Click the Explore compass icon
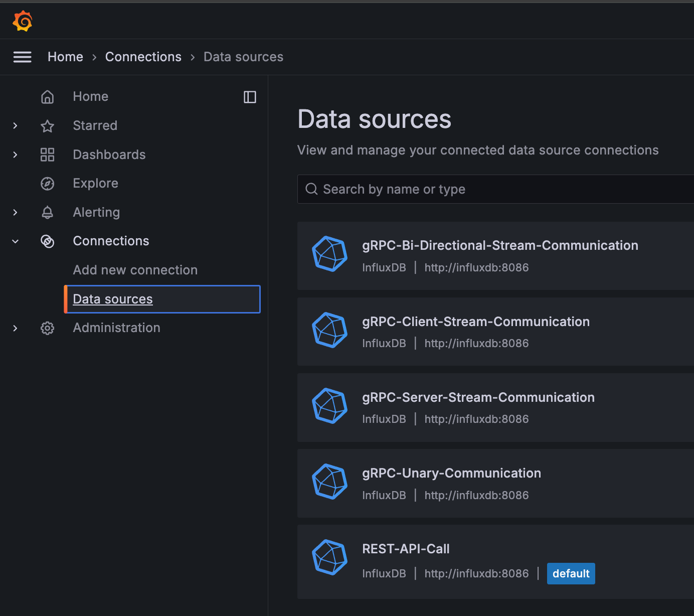The width and height of the screenshot is (694, 616). [x=47, y=184]
